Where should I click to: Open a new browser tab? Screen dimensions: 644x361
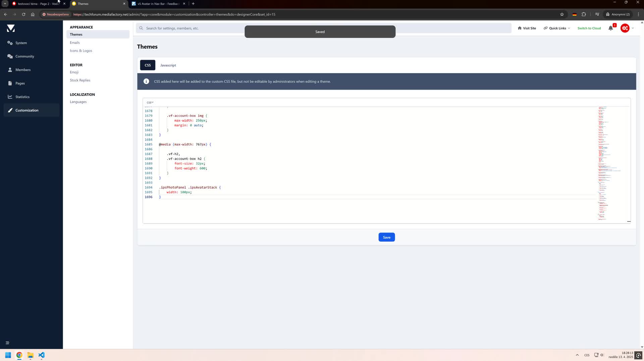tap(193, 4)
